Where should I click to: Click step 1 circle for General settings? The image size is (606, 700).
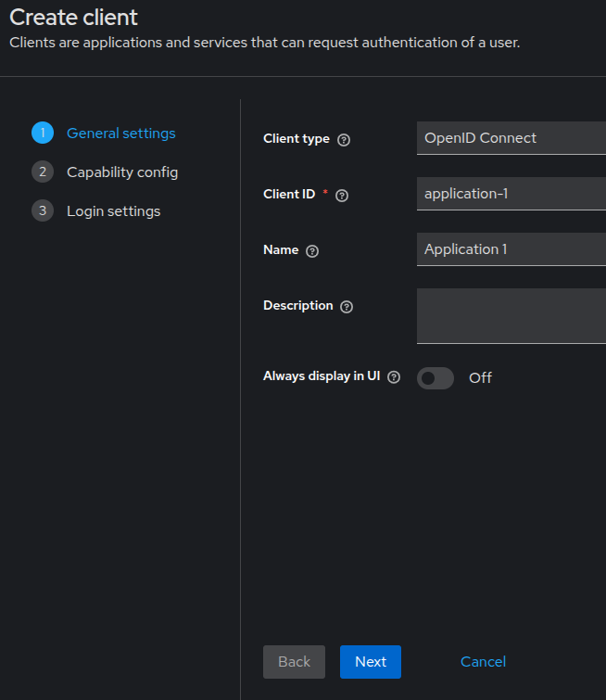click(43, 133)
